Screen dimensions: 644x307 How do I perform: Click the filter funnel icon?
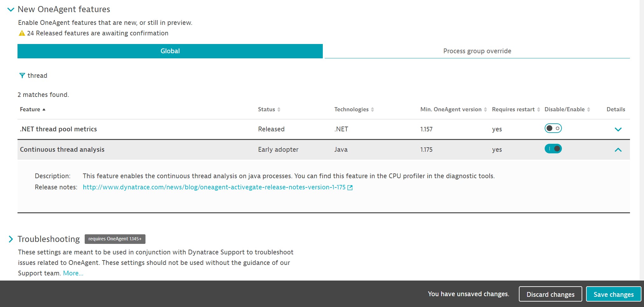[x=22, y=76]
